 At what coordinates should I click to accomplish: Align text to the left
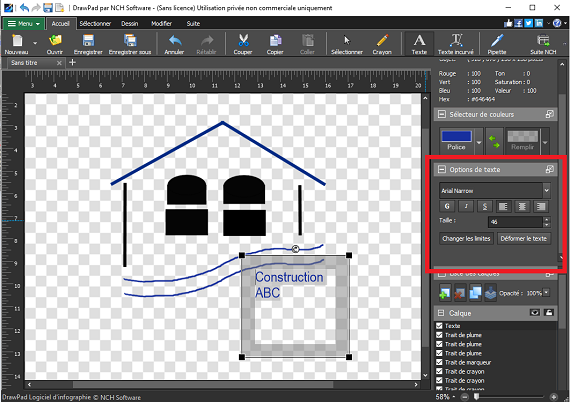coord(503,206)
